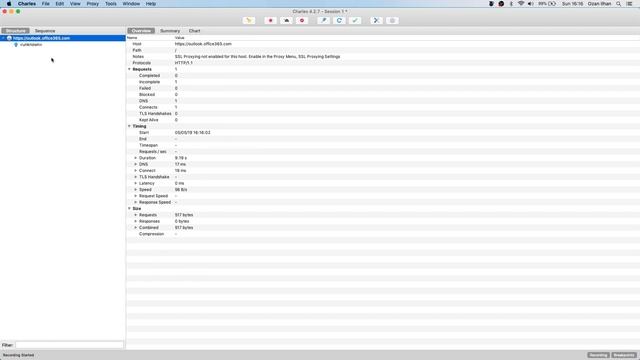Switch to the Structure tab
This screenshot has width=640, height=360.
point(16,31)
